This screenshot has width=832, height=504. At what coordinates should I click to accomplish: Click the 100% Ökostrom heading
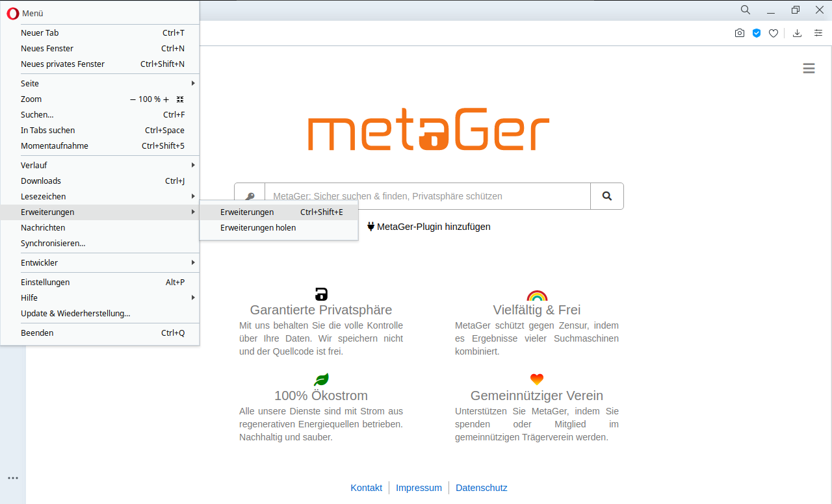pyautogui.click(x=321, y=396)
